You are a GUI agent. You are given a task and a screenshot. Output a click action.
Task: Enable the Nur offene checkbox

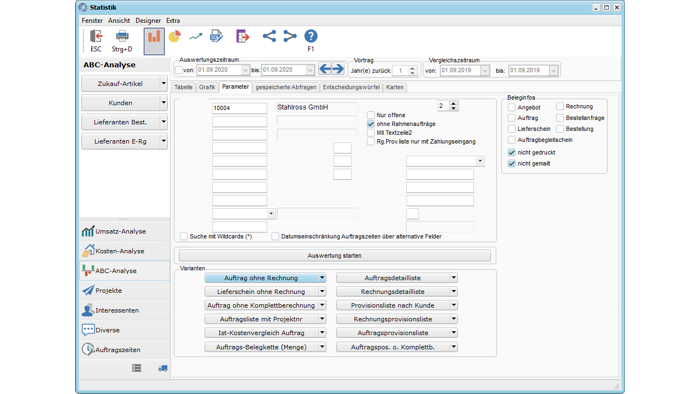(371, 115)
